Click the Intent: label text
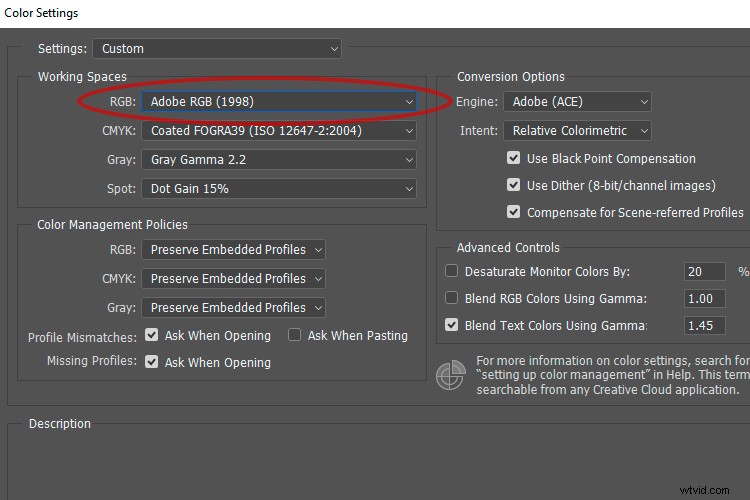 pyautogui.click(x=479, y=131)
